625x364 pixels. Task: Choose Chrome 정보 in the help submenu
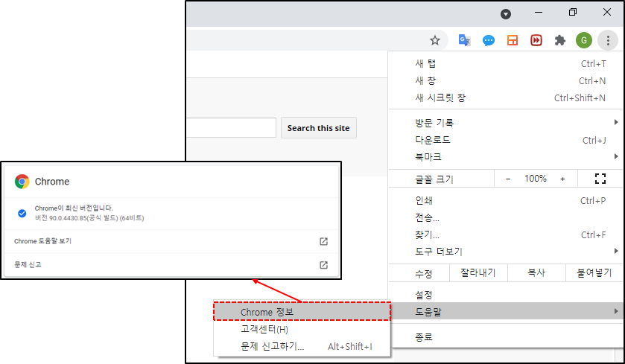click(x=302, y=311)
